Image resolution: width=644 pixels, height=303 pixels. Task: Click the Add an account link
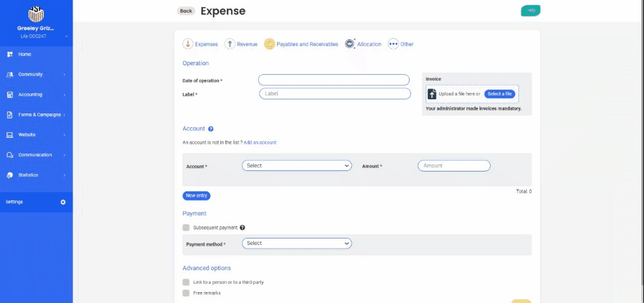pyautogui.click(x=260, y=142)
